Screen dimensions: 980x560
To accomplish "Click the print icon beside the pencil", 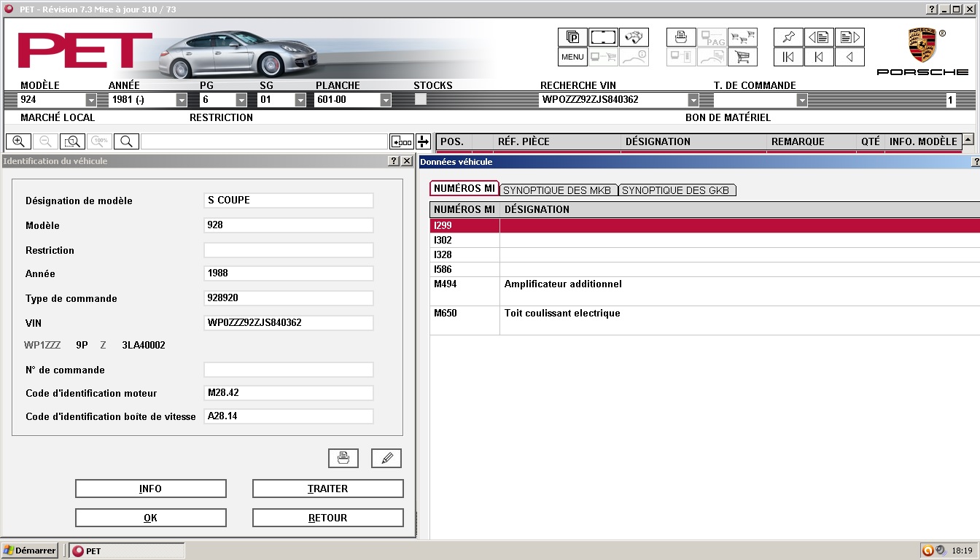I will coord(343,458).
